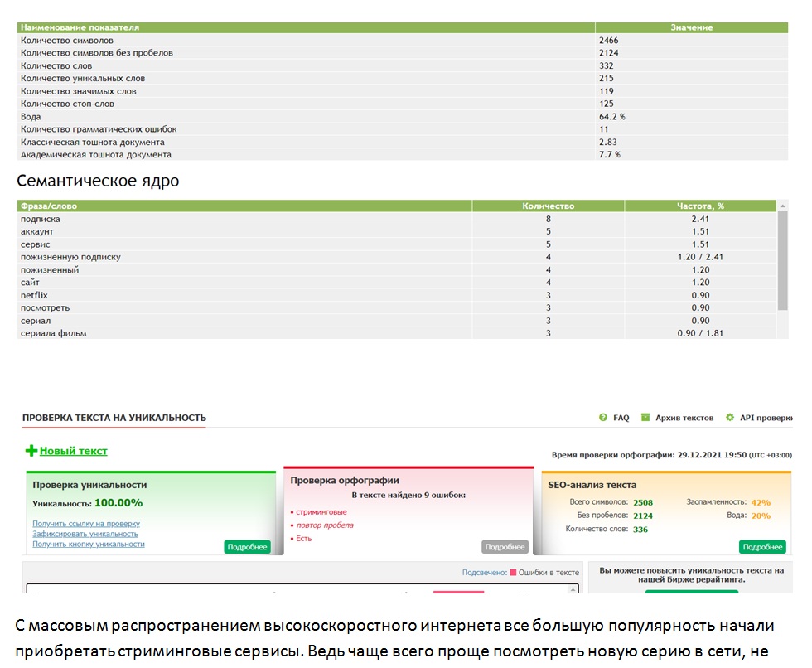Image resolution: width=812 pixels, height=668 pixels.
Task: Click the Вода value 64.2 %
Action: point(612,117)
